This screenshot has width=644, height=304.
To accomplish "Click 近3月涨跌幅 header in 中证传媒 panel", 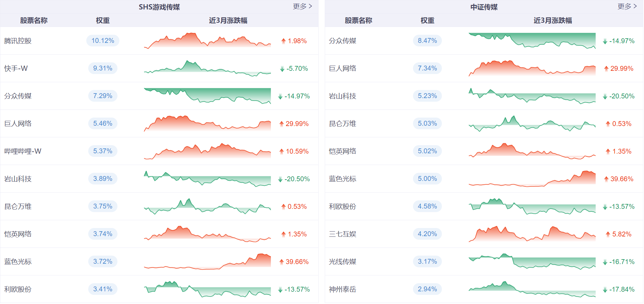I will [x=553, y=20].
